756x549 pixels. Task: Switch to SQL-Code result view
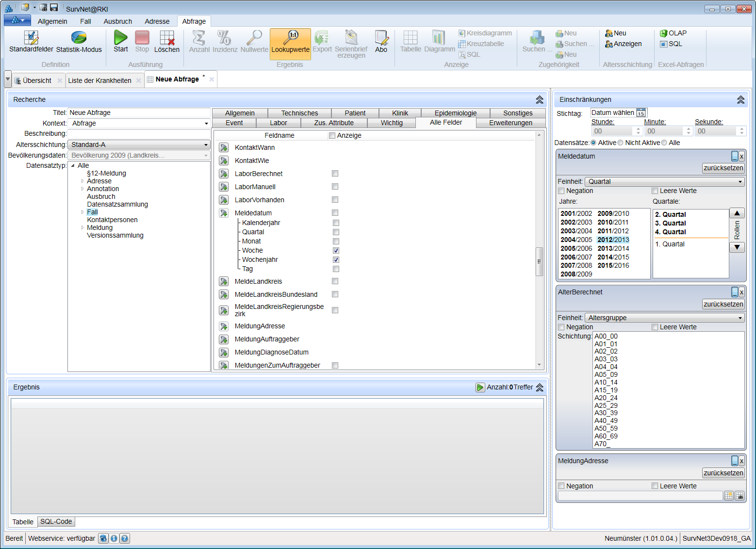tap(56, 522)
